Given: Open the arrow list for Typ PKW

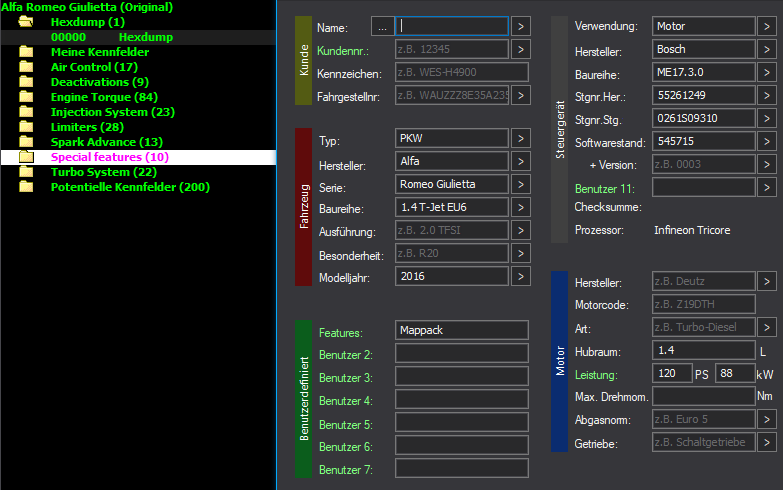Looking at the screenshot, I should click(x=520, y=138).
